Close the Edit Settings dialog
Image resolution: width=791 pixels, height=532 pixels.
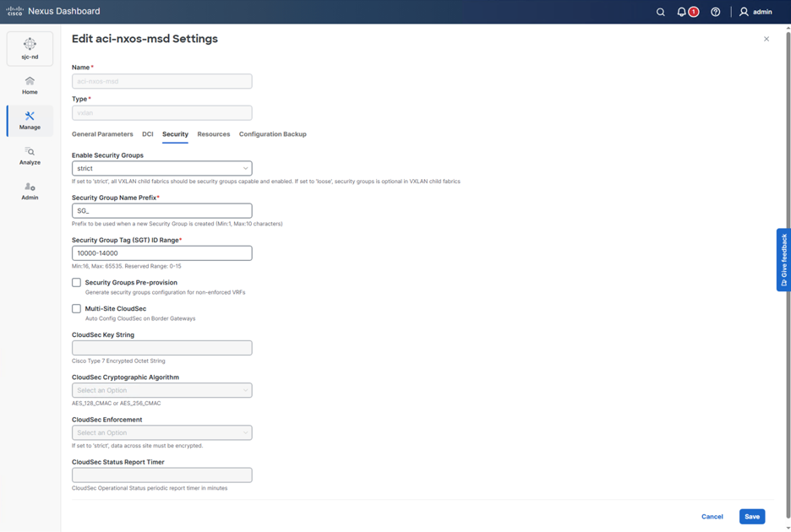click(x=766, y=39)
